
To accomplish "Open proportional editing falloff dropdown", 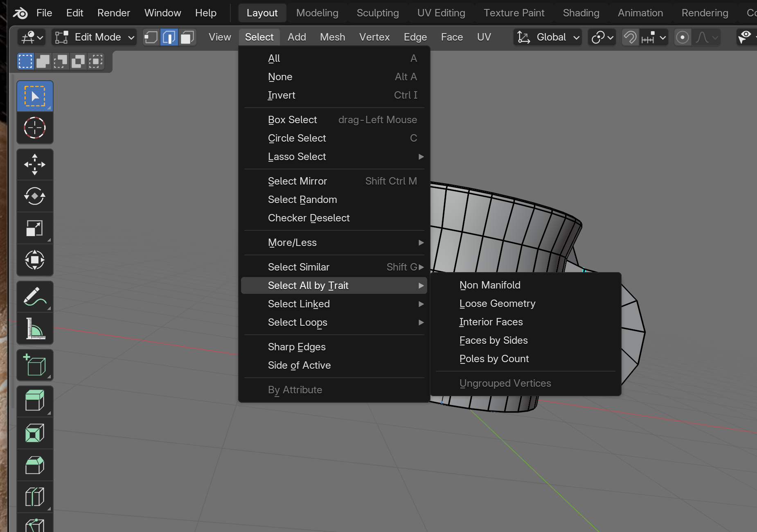I will (706, 37).
